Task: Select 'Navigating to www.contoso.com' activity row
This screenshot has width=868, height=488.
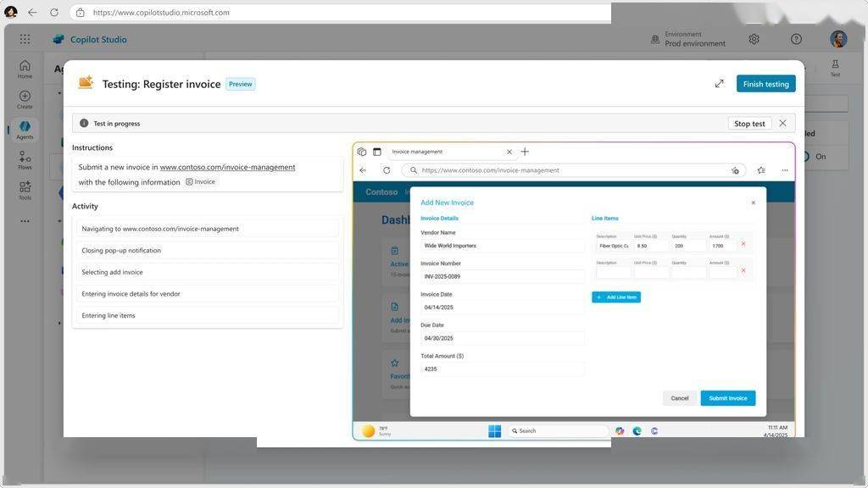Action: (207, 229)
